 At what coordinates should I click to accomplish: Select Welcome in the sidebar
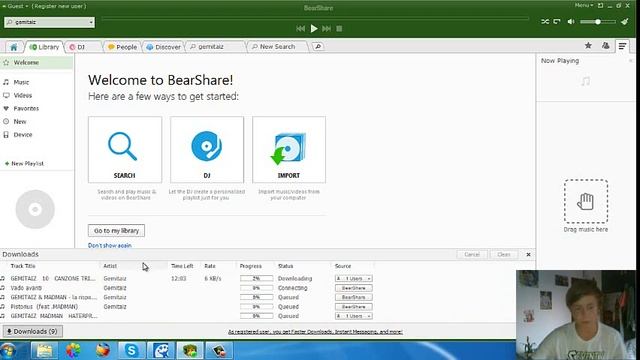tap(37, 62)
